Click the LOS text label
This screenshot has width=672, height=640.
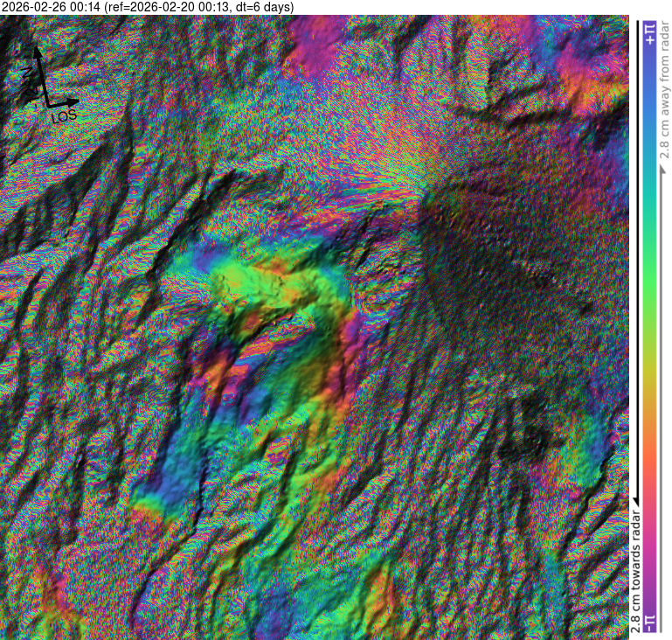(64, 115)
